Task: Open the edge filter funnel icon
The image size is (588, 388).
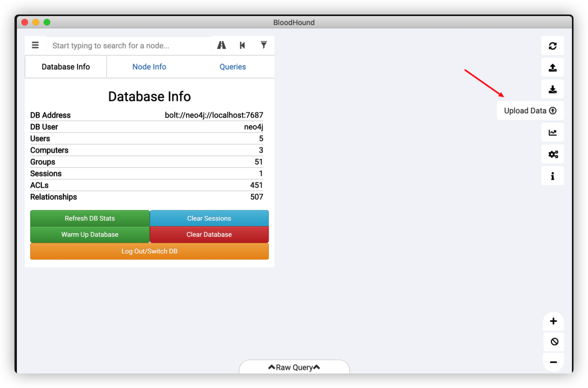Action: click(263, 45)
